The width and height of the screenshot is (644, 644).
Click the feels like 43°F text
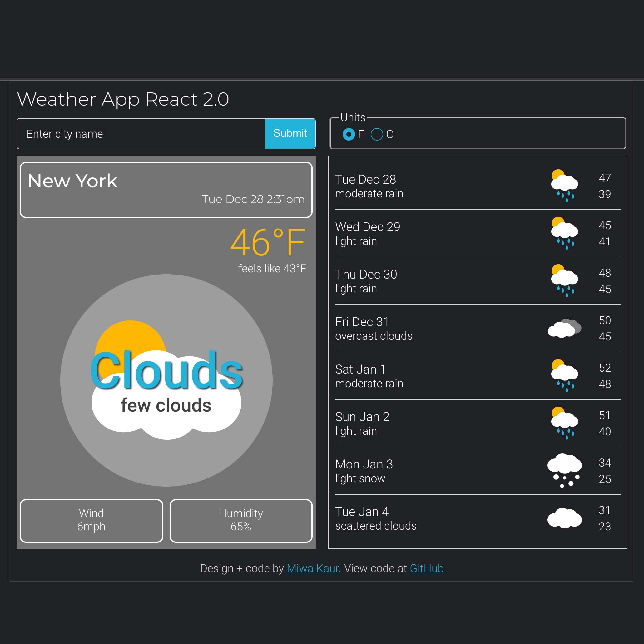(x=272, y=269)
